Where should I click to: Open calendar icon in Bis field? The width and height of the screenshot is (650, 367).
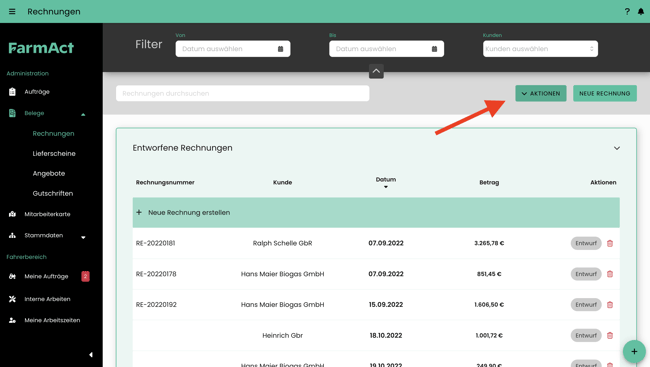434,49
